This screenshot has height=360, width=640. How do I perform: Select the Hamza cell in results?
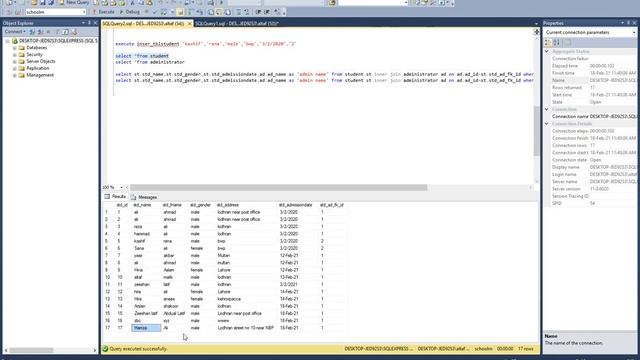pyautogui.click(x=146, y=328)
